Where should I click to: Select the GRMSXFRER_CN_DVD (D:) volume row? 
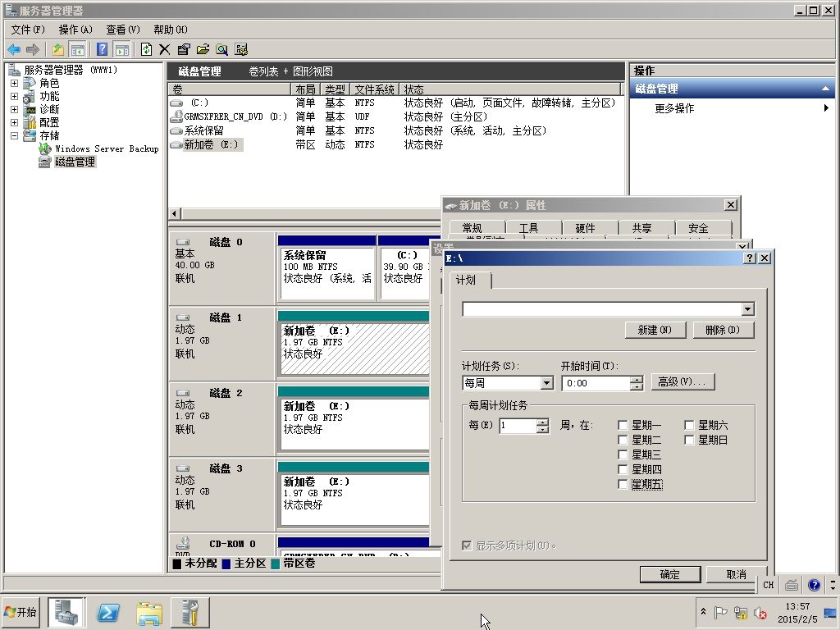tap(395, 116)
